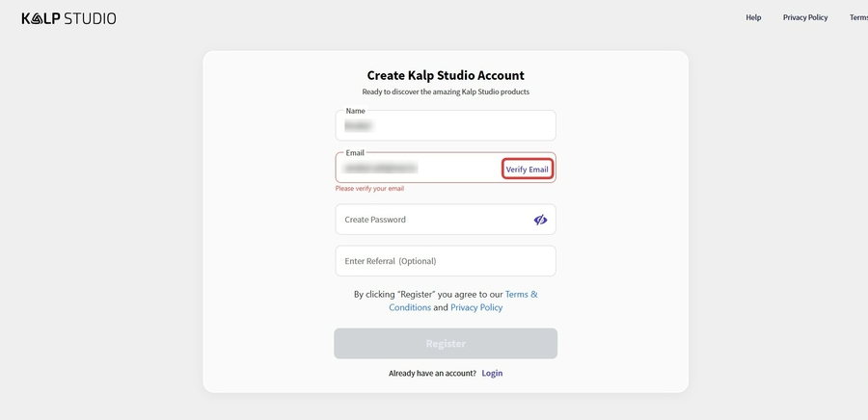Toggle password visibility eye icon
This screenshot has width=868, height=420.
click(x=540, y=220)
